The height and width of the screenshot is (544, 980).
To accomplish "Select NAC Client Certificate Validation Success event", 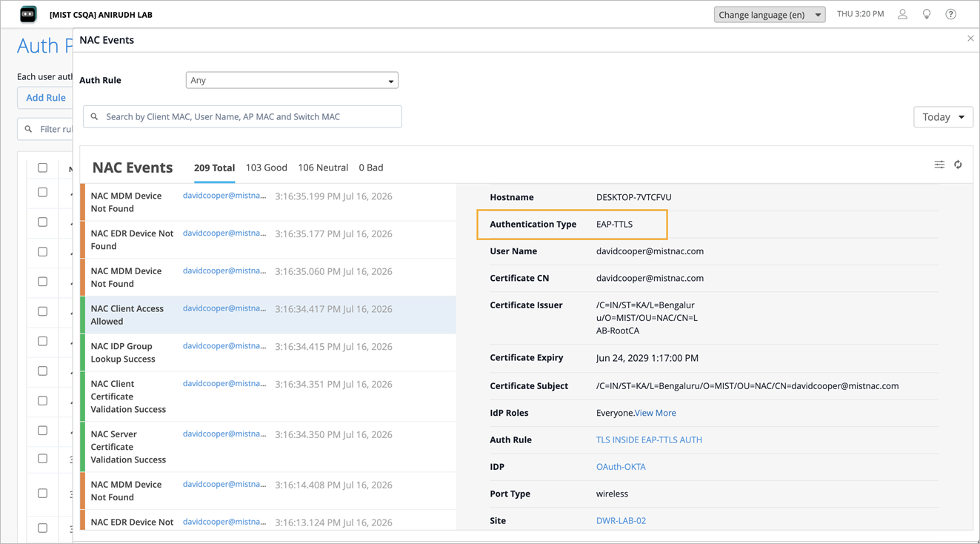I will [268, 397].
